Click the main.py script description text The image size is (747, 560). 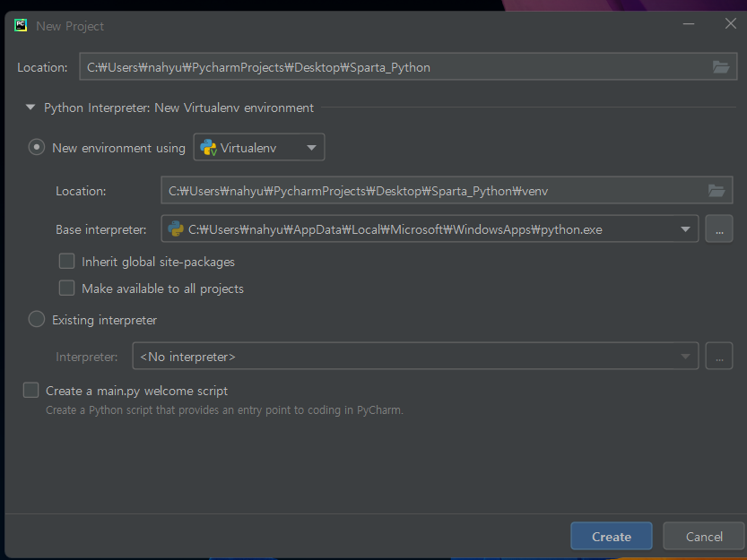[x=224, y=410]
